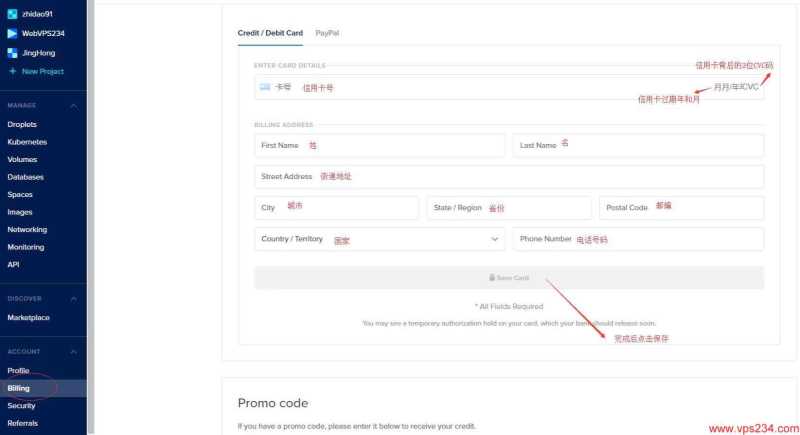Open the WebVPS234 project icon
The height and width of the screenshot is (435, 800).
pos(12,34)
